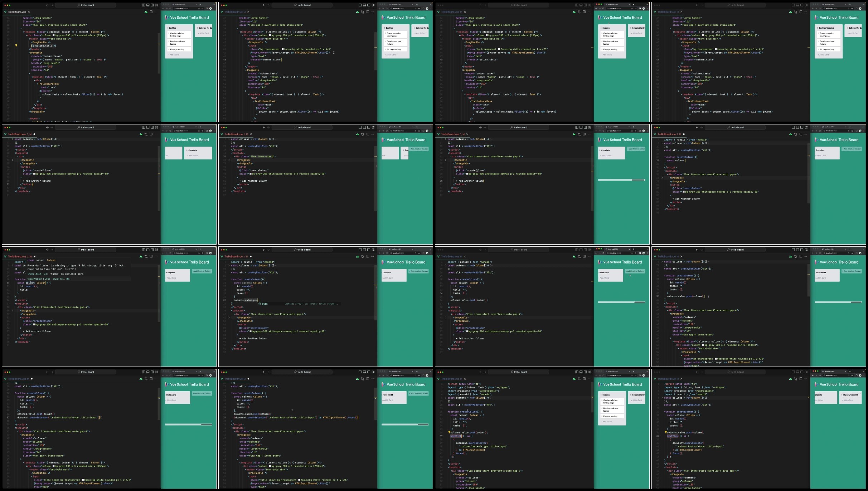
Task: Click VS Code forward arrow above "Quick Fix" tooltip
Action: (52, 250)
